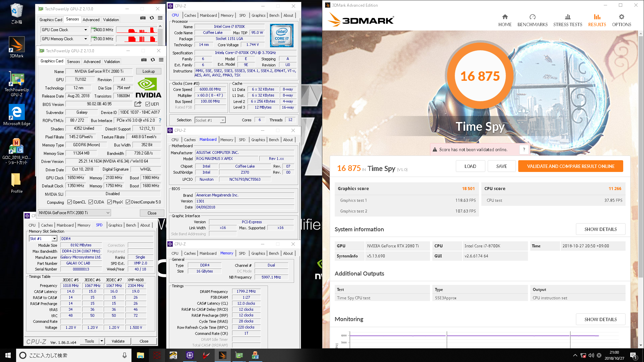The height and width of the screenshot is (362, 644).
Task: Open the GPU Memory Clock sensor dropdown
Action: pos(86,39)
